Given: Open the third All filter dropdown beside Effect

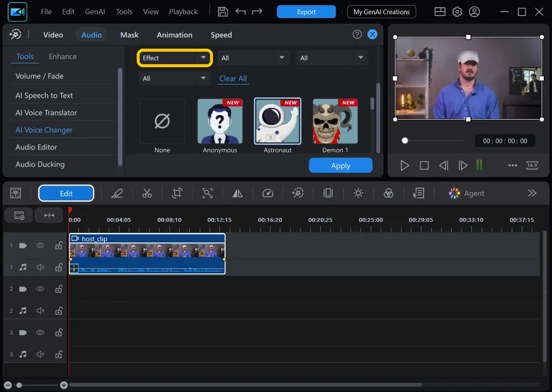Looking at the screenshot, I should click(x=332, y=58).
